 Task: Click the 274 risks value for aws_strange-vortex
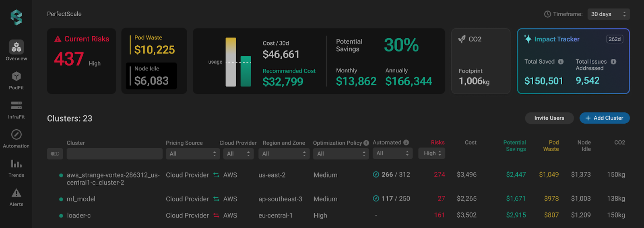(x=440, y=175)
